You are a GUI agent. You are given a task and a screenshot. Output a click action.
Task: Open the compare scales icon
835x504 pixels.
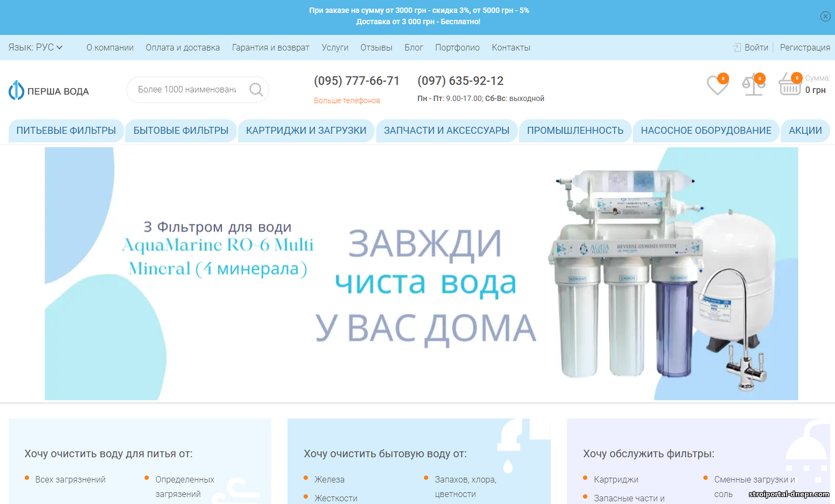click(x=753, y=85)
